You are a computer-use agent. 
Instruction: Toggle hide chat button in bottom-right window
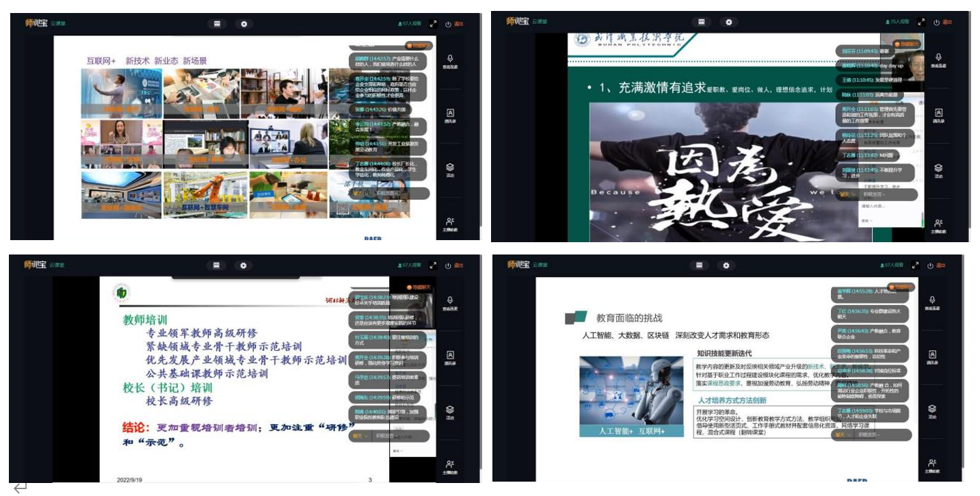point(899,287)
